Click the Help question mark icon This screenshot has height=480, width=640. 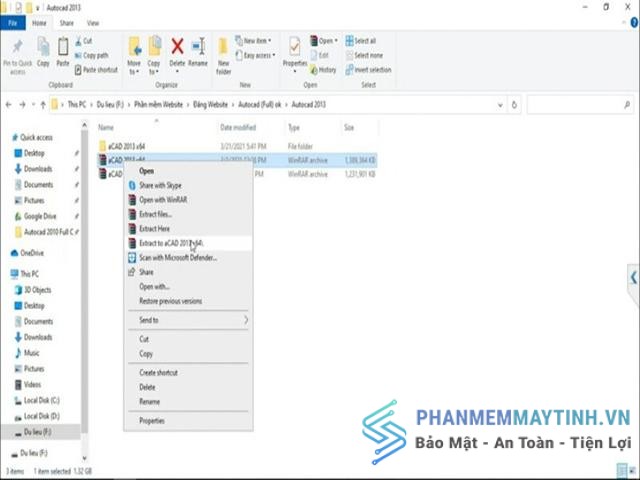tap(635, 22)
